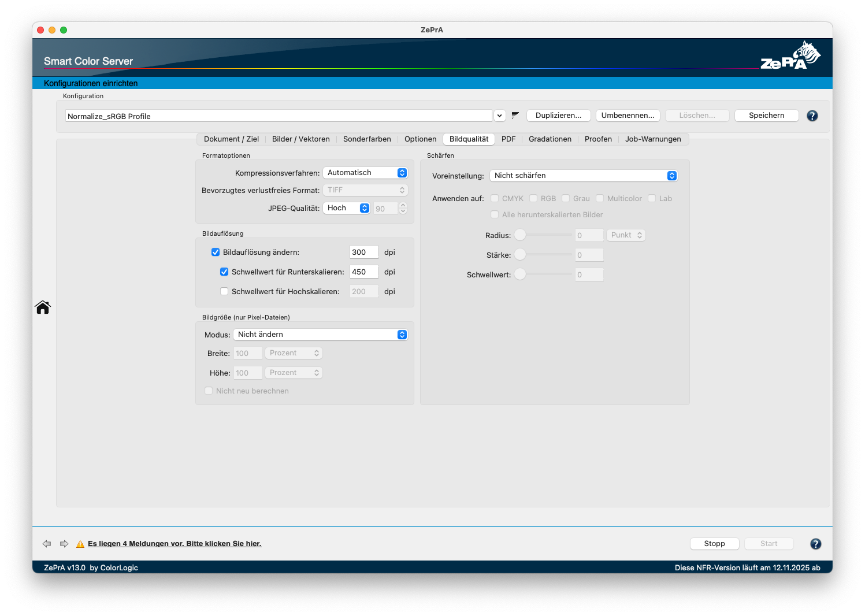Click the ZePrA zebra logo in header

[x=790, y=55]
